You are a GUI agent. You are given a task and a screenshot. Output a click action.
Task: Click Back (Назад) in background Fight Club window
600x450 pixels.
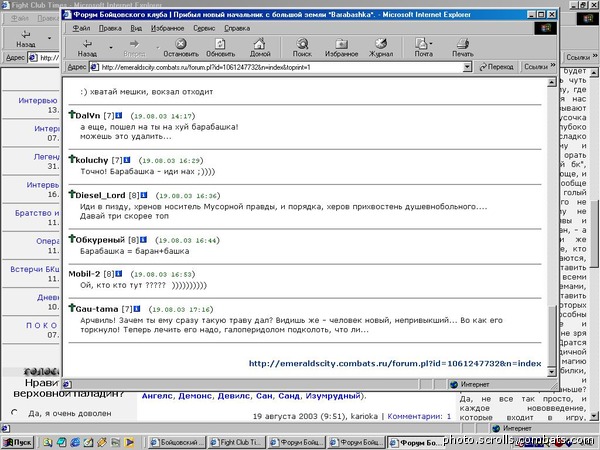pos(26,39)
